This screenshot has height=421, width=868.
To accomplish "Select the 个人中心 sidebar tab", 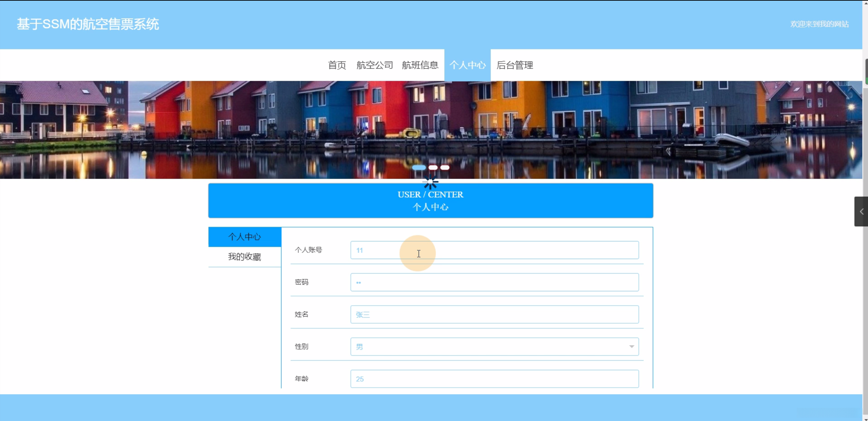I will (245, 237).
